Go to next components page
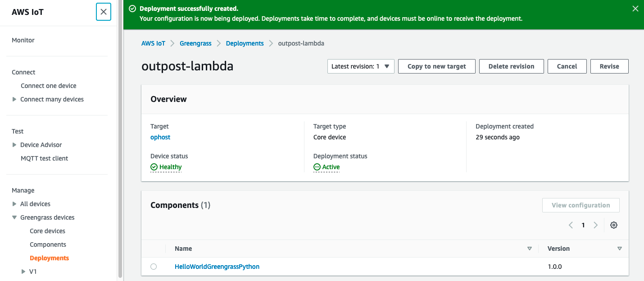644x281 pixels. (x=596, y=225)
